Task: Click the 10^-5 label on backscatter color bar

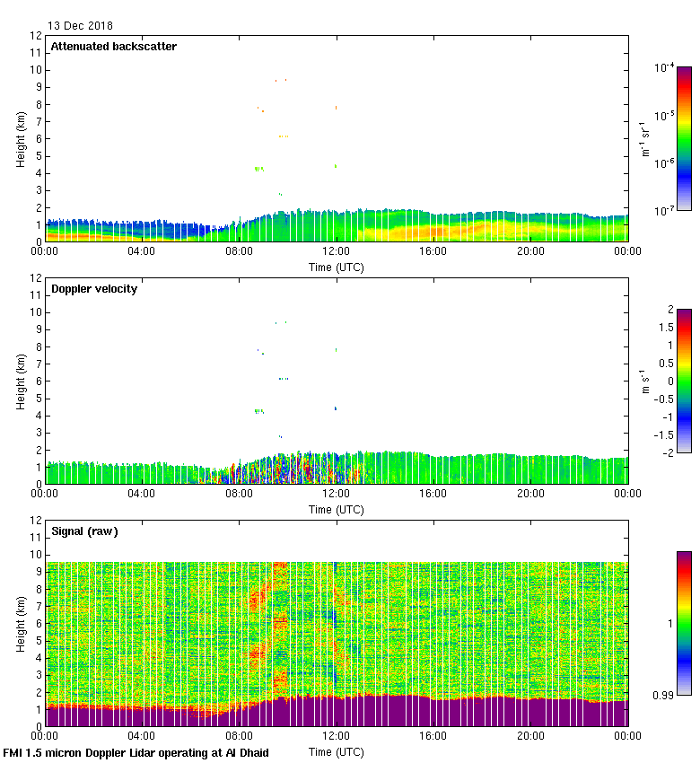Action: click(664, 115)
